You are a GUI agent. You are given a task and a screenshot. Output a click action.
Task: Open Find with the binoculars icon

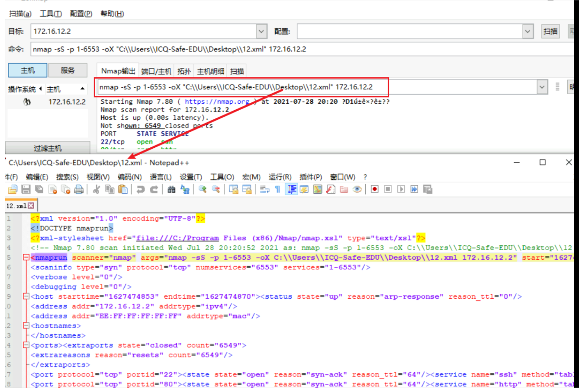(171, 189)
